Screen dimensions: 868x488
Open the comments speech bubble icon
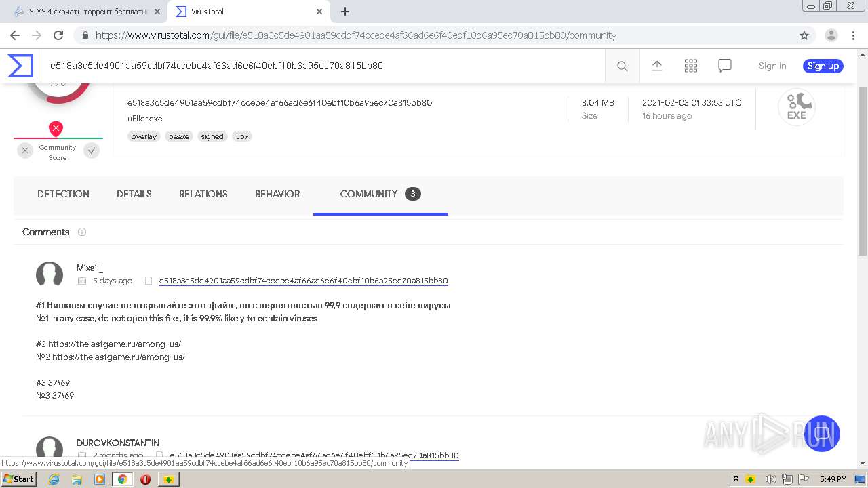(724, 66)
